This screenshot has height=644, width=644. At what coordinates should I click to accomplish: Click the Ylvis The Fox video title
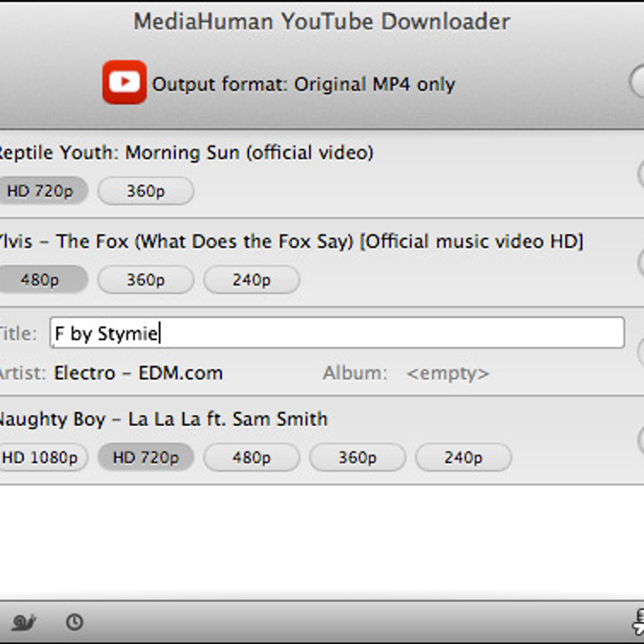click(x=291, y=241)
